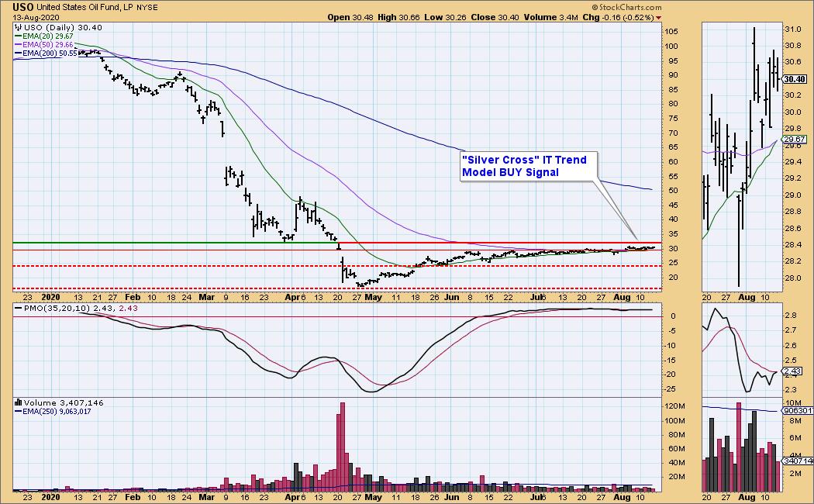Viewport: 814px width, 504px height.
Task: Click the 120M volume axis label
Action: tap(675, 406)
